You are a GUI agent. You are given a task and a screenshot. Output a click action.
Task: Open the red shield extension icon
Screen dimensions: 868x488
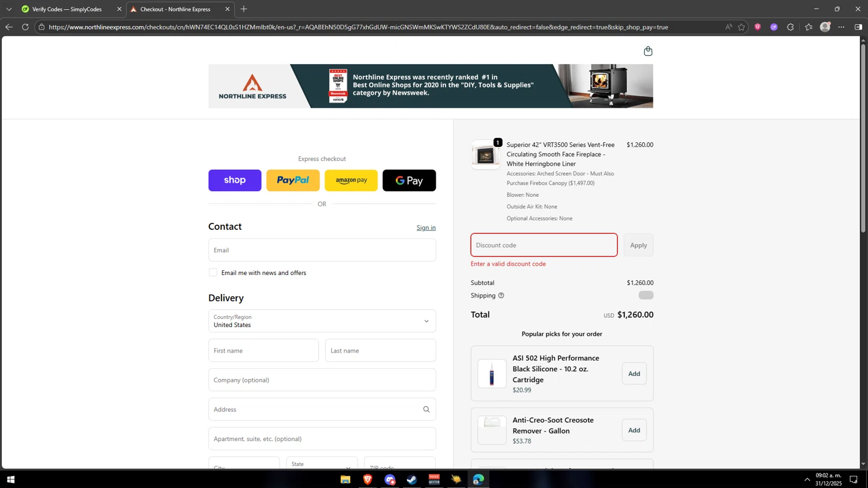tap(757, 27)
